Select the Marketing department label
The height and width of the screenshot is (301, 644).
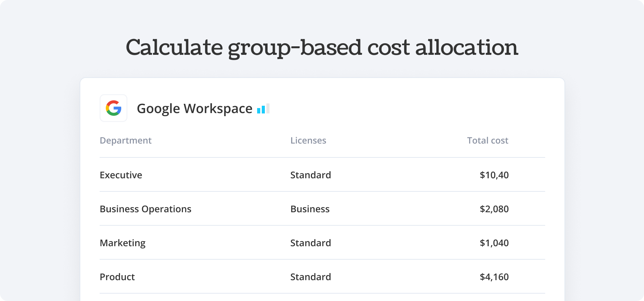[123, 243]
